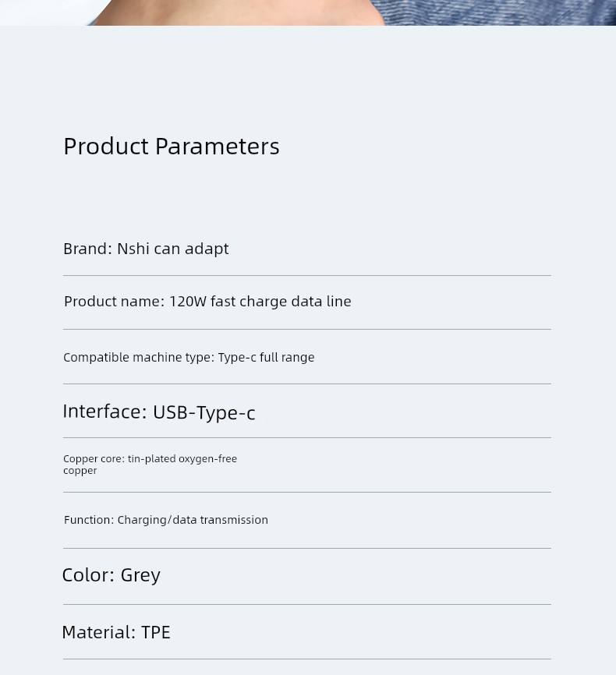Click the USB-Type-c value text
Image resolution: width=616 pixels, height=675 pixels.
[x=204, y=412]
